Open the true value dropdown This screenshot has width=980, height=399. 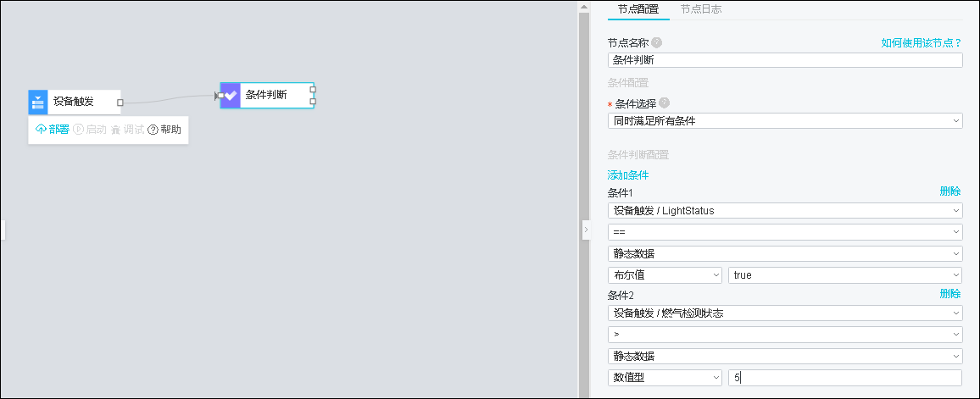pyautogui.click(x=845, y=274)
